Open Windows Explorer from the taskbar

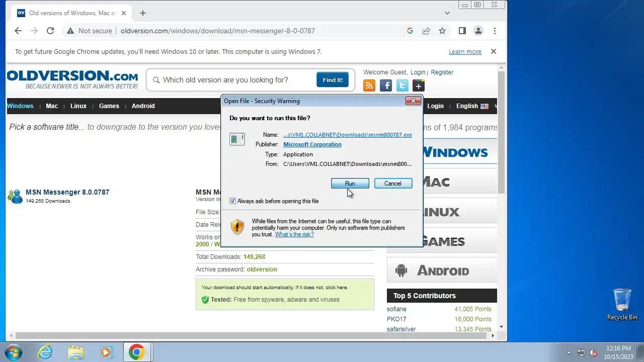76,352
